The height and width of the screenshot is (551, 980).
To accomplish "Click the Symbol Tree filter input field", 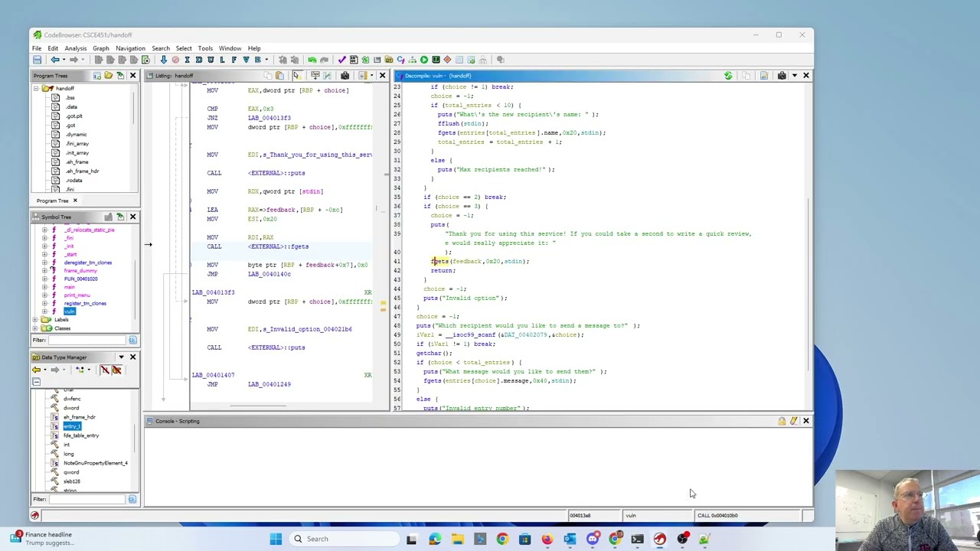I will [87, 340].
